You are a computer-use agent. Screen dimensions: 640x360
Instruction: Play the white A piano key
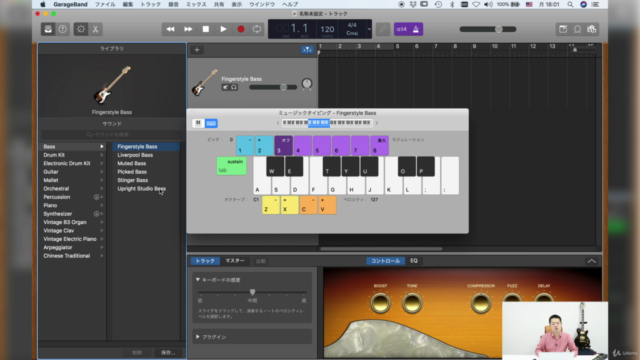tap(260, 186)
